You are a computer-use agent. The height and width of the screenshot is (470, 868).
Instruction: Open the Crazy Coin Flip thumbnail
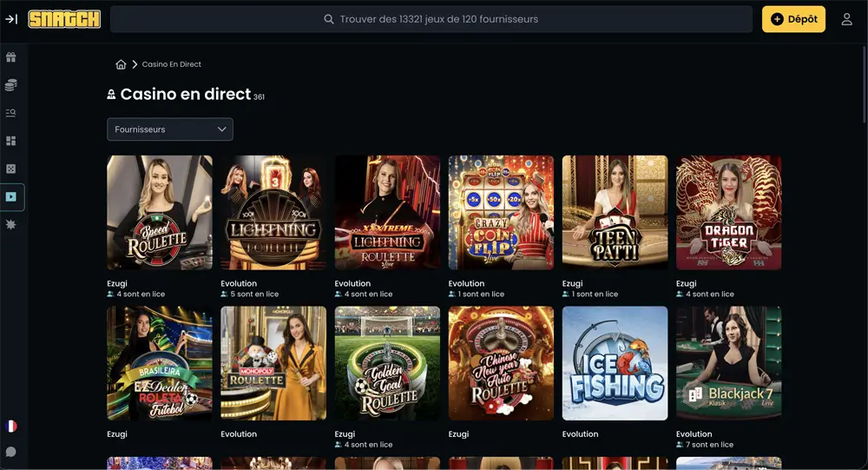501,212
